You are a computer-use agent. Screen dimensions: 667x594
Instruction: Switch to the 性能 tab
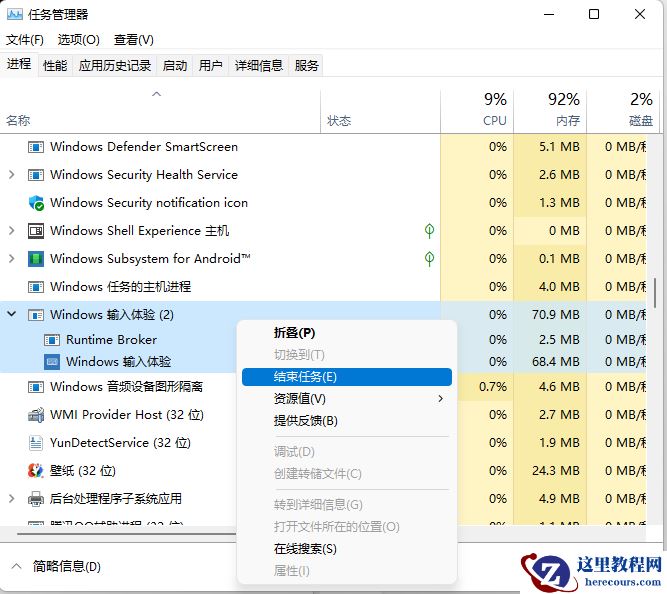55,66
